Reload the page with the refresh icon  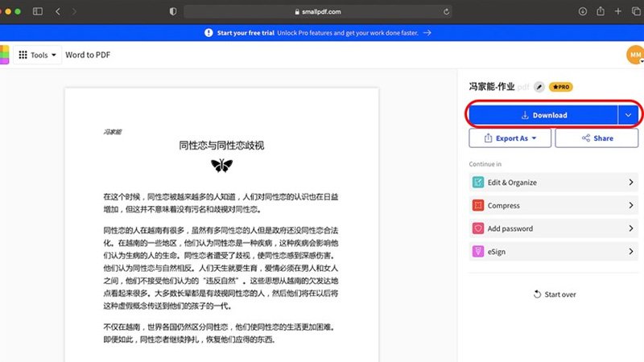tap(446, 12)
